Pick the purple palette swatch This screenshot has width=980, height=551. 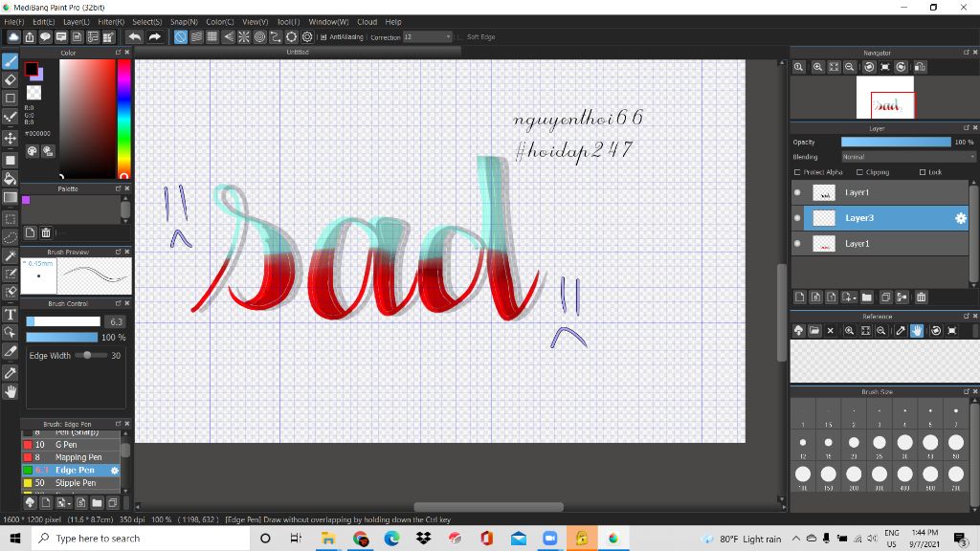click(26, 200)
